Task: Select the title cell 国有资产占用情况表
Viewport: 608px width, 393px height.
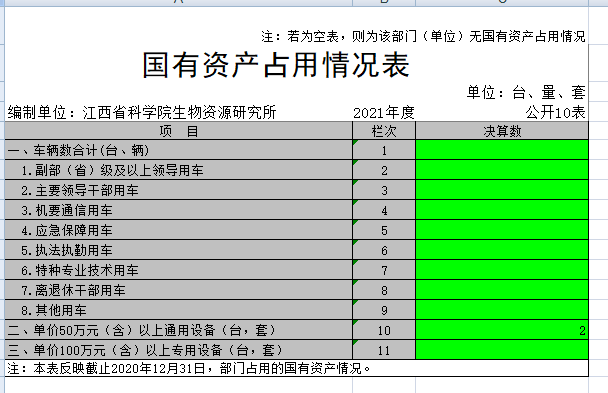Action: click(x=276, y=66)
